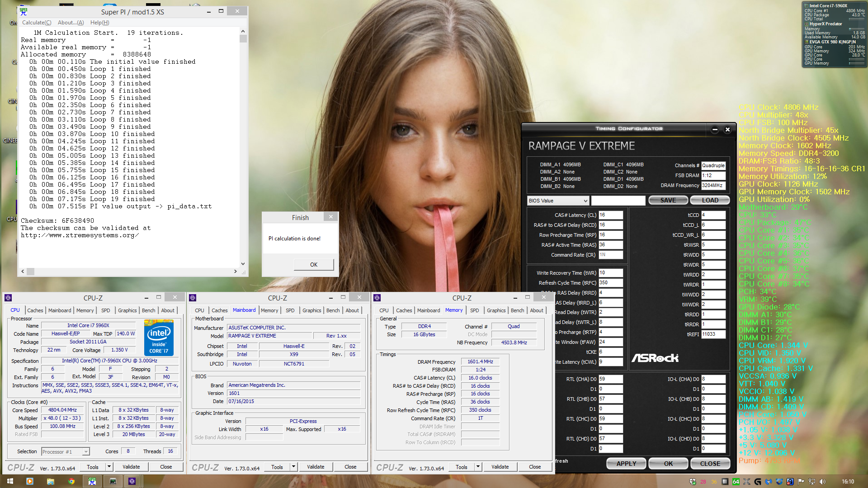Click the Memory CPU-Z window's title icon
The height and width of the screenshot is (488, 868).
[x=377, y=298]
